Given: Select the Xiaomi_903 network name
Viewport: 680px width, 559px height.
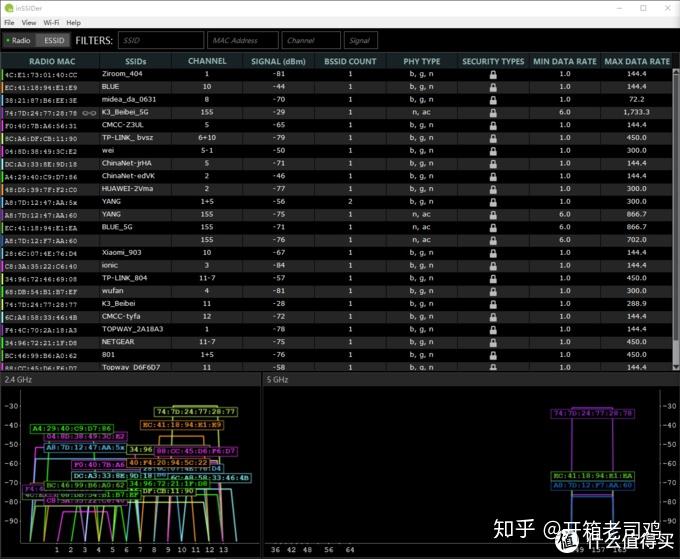Looking at the screenshot, I should tap(121, 252).
